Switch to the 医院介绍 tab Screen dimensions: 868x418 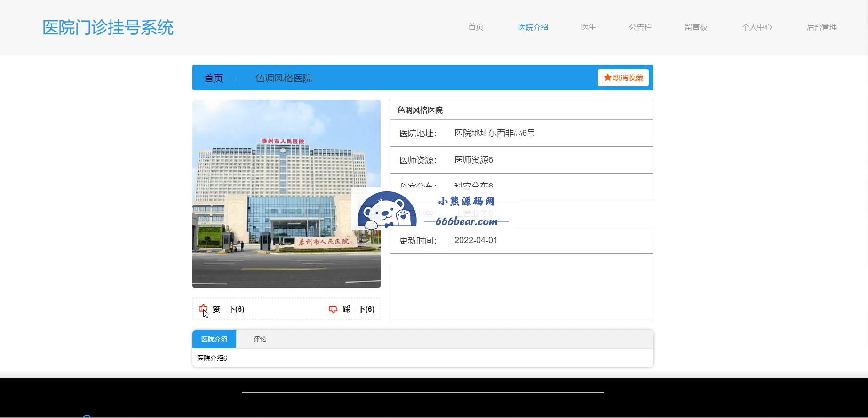tap(214, 339)
